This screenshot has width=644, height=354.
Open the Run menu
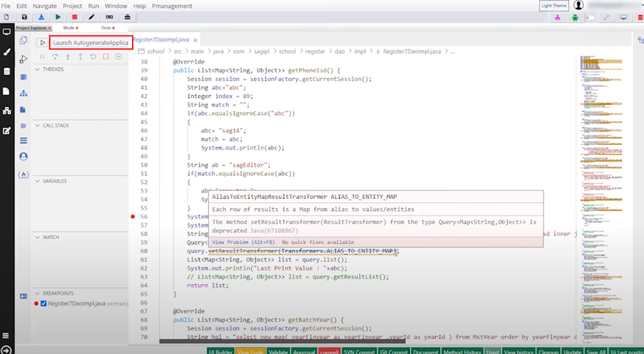pyautogui.click(x=93, y=6)
